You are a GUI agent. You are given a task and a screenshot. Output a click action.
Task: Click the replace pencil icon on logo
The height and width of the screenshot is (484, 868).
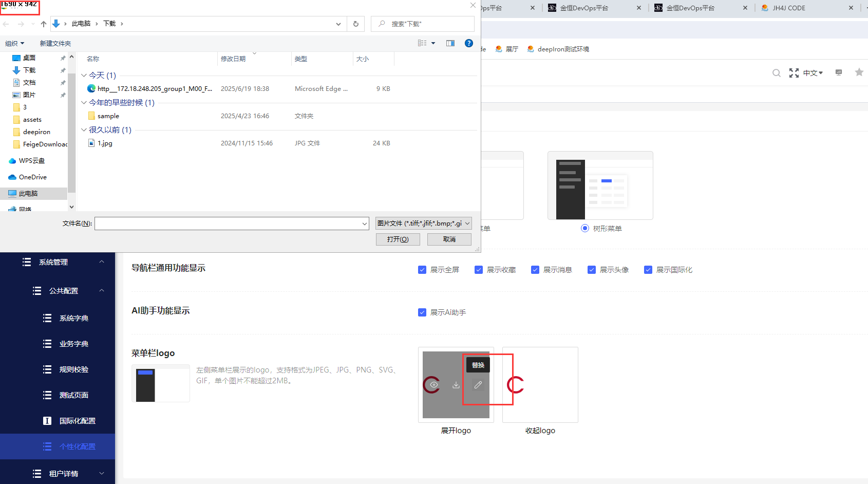(478, 385)
